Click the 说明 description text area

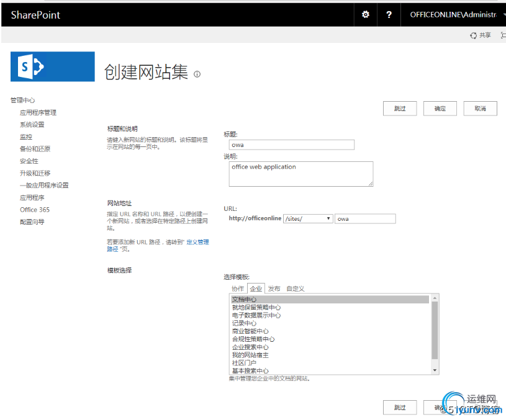301,174
